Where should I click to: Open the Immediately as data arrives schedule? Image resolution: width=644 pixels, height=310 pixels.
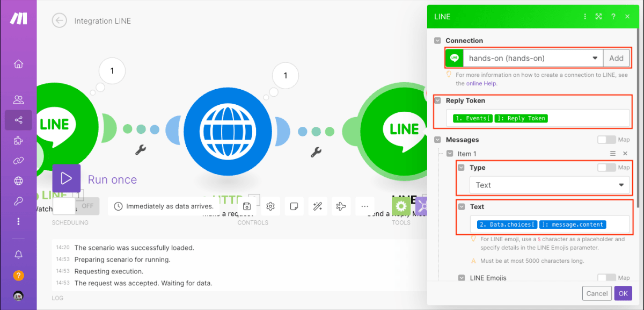point(164,206)
